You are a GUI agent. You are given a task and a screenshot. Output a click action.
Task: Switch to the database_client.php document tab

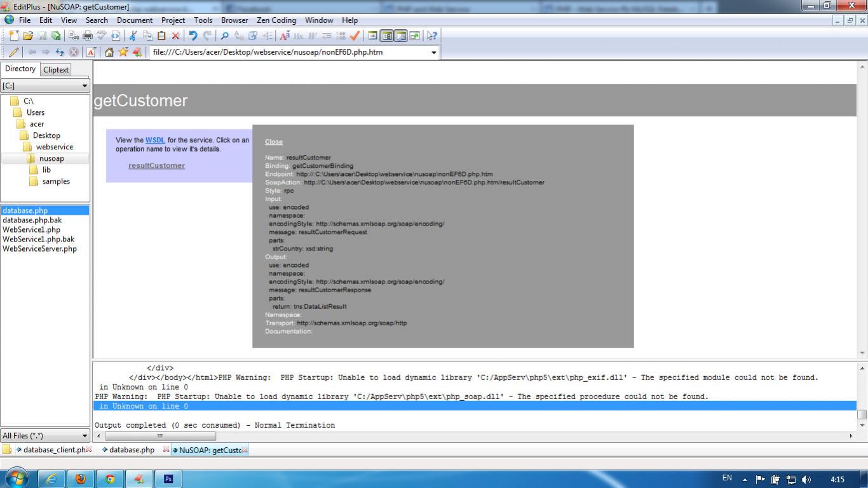[x=53, y=450]
